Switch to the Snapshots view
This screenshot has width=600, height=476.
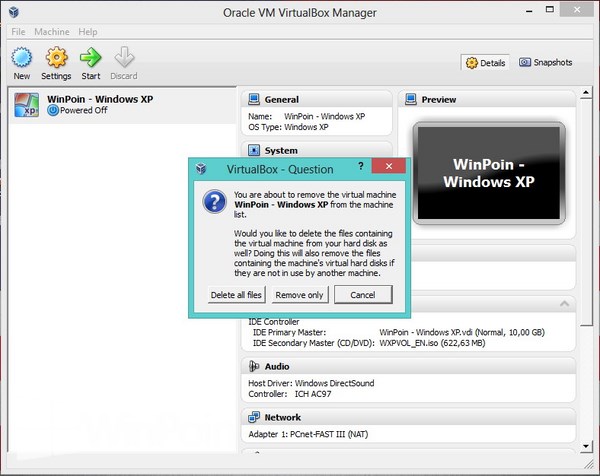coord(545,62)
